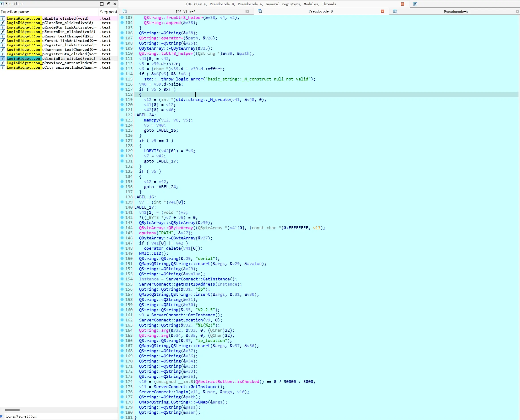Toggle breakpoint dot on line 115

(x=122, y=79)
